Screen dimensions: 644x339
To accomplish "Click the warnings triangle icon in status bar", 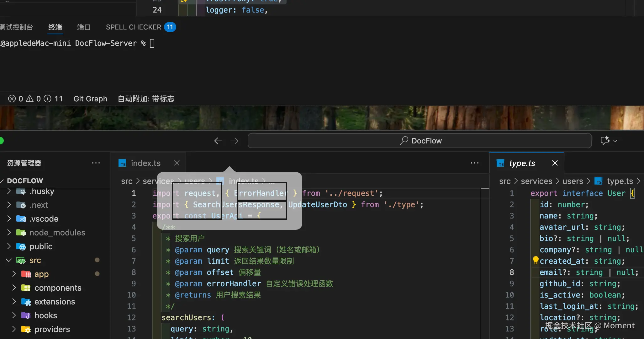I will coord(30,99).
